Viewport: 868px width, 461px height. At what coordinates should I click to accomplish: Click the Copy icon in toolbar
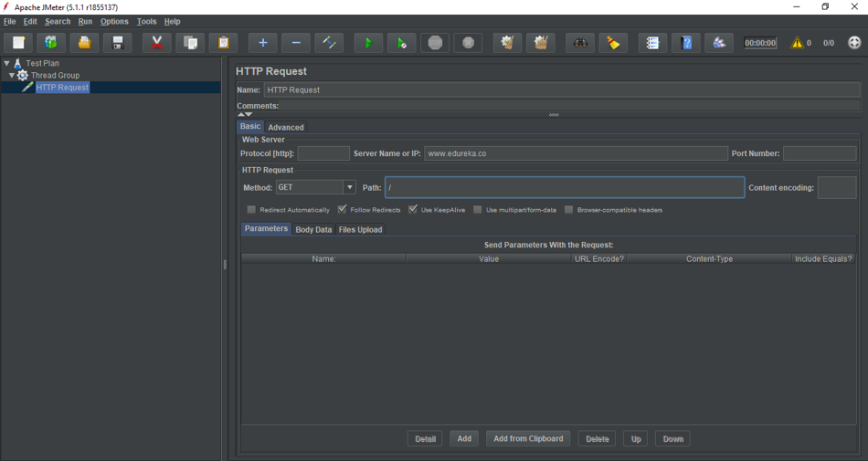(x=190, y=43)
